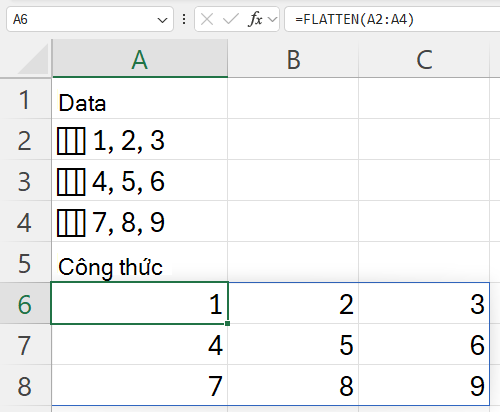
Task: Select empty cell B2
Action: [x=293, y=139]
